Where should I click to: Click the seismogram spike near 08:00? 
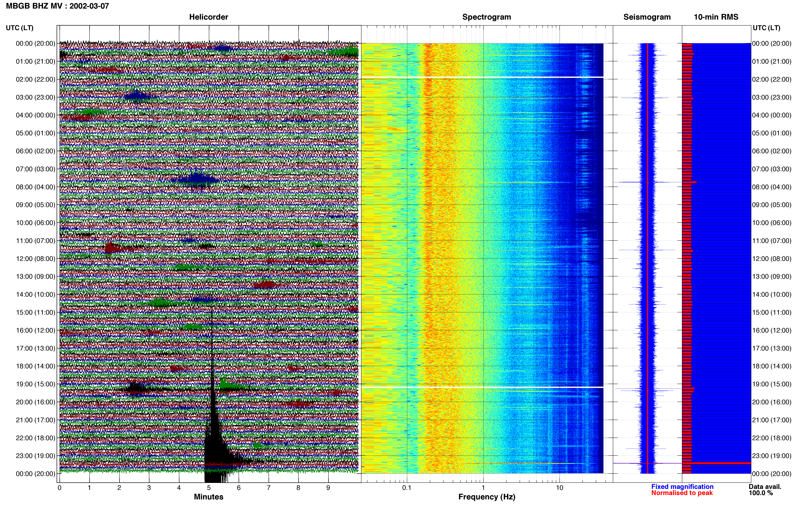click(647, 182)
